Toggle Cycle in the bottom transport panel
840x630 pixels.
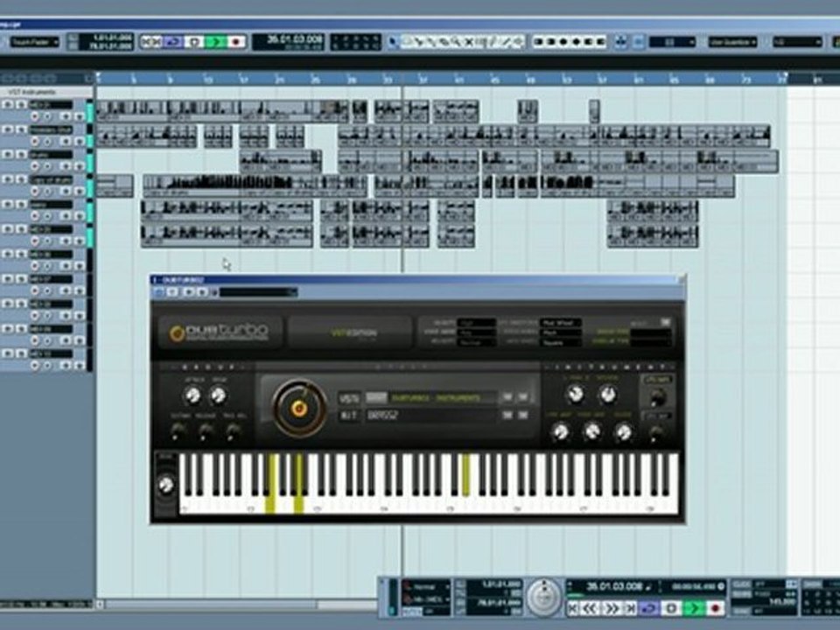(649, 608)
